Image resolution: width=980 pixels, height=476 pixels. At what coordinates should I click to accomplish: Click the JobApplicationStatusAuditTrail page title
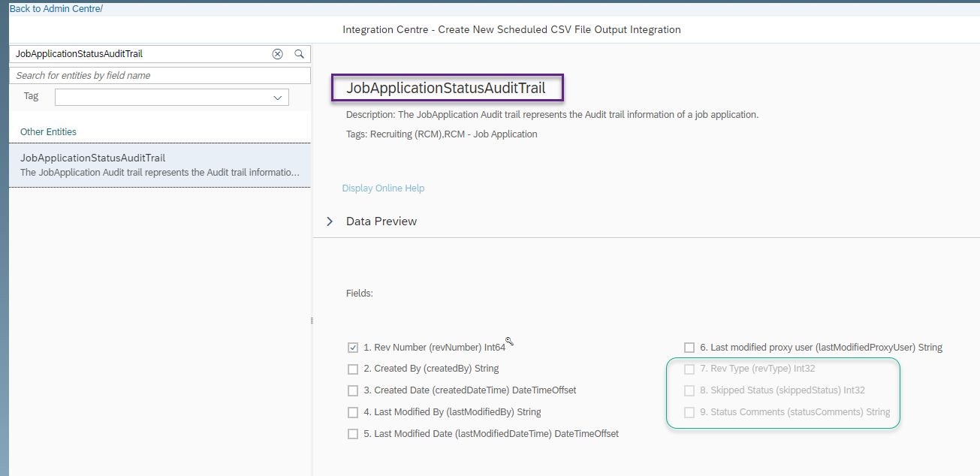point(446,88)
